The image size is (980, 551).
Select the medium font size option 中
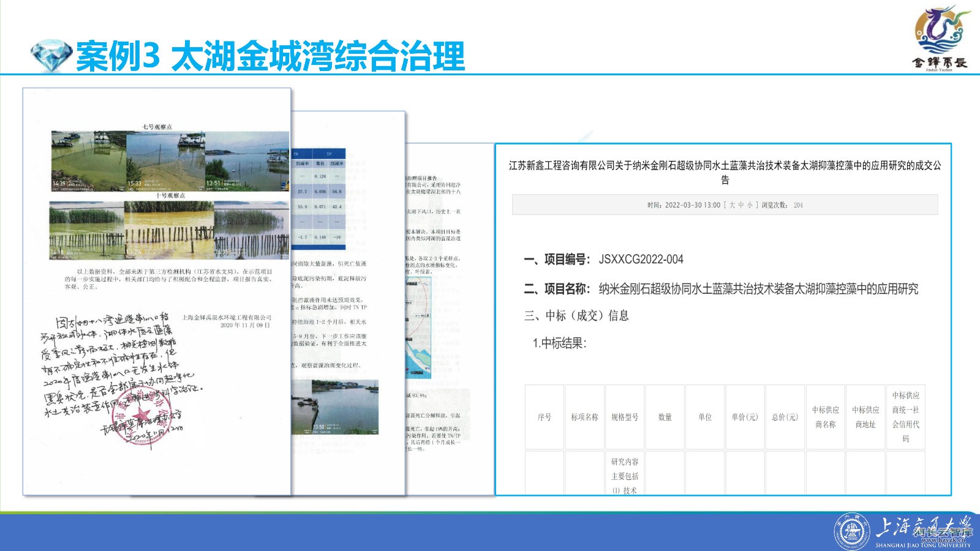pos(741,205)
